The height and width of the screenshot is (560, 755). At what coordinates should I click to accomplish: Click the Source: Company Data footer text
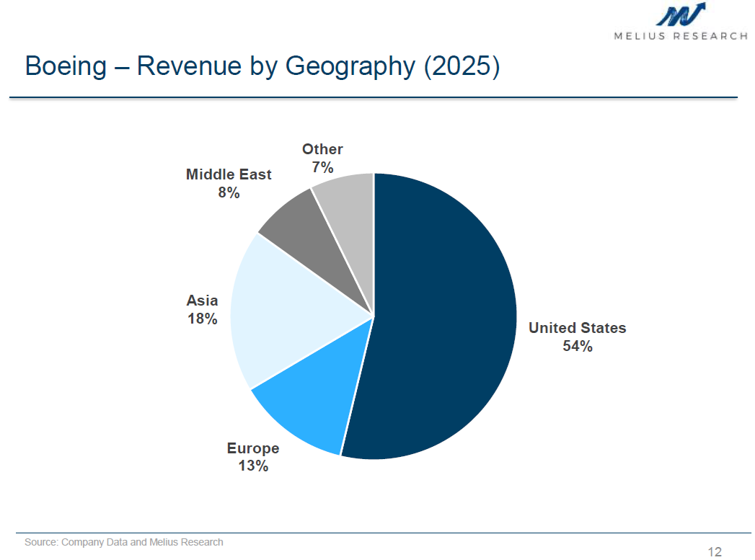(x=124, y=542)
